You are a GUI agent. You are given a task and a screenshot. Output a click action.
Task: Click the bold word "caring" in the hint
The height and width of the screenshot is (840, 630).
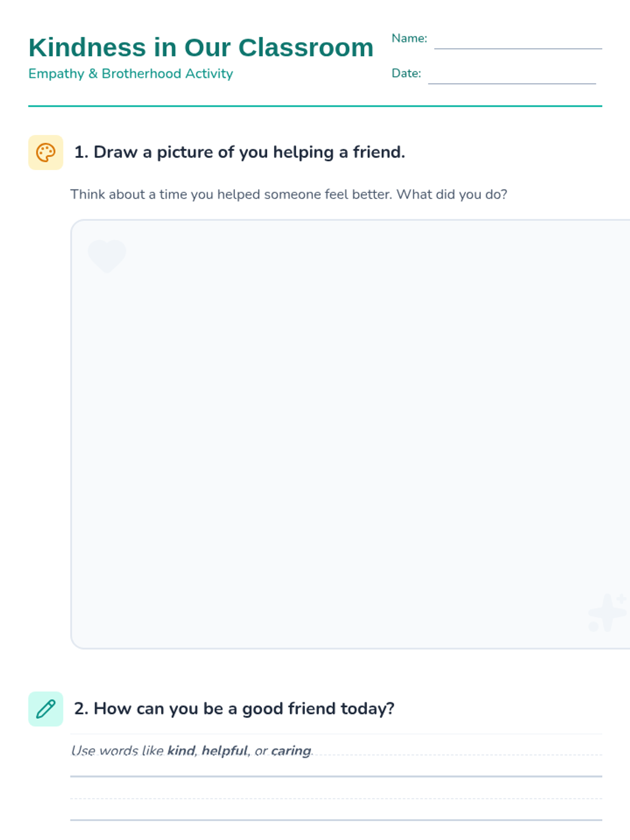click(x=291, y=751)
